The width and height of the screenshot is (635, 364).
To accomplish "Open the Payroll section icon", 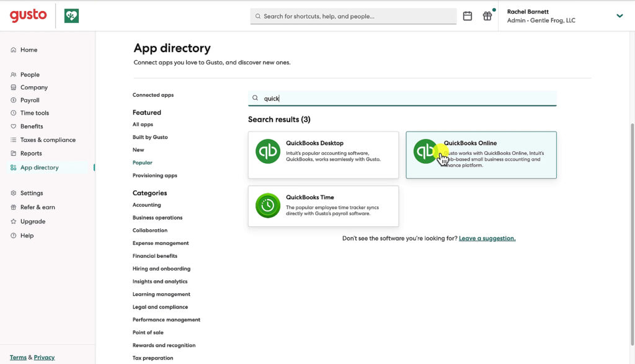I will coord(12,100).
